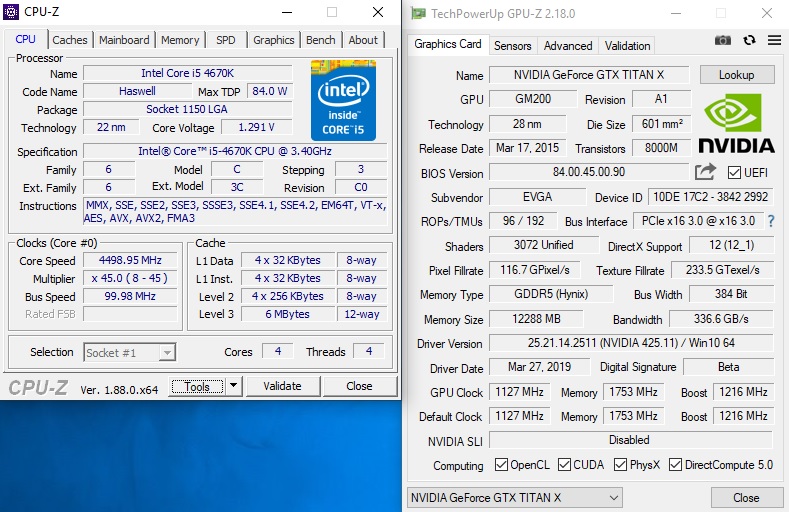Click the Pixel Fillrate value 116.7 GPixel/s
Image resolution: width=789 pixels, height=512 pixels.
tap(534, 270)
